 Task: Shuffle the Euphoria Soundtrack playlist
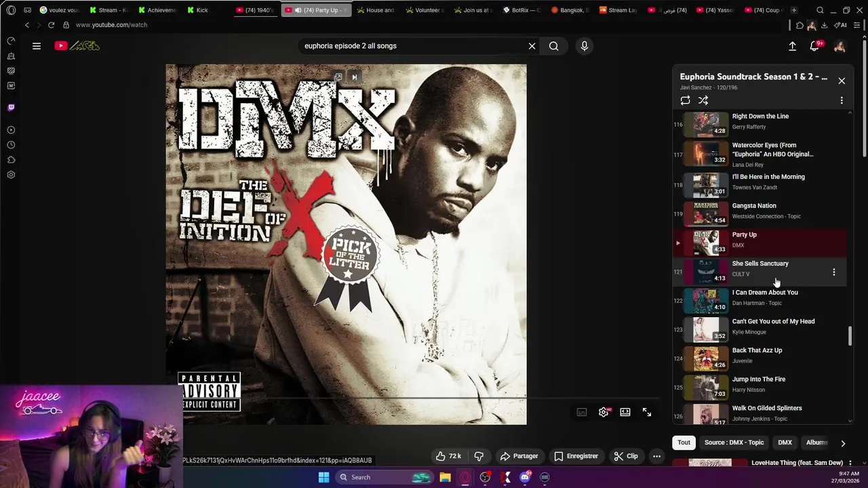[703, 100]
